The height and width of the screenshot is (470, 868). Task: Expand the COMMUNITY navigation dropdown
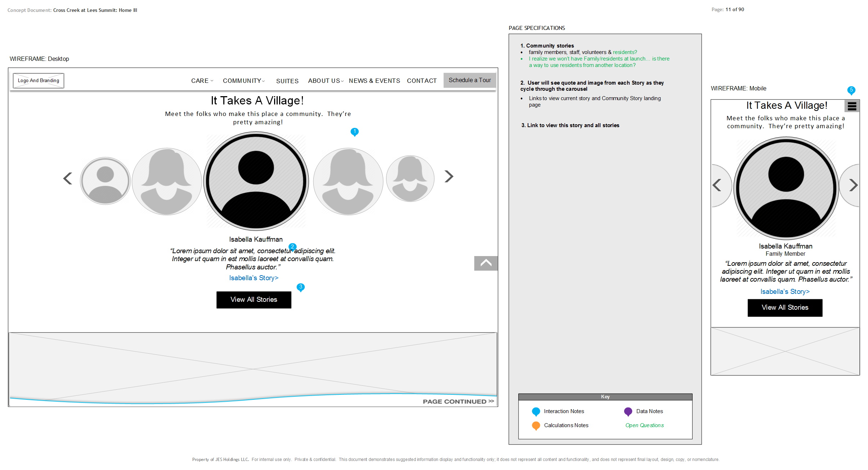(x=244, y=81)
